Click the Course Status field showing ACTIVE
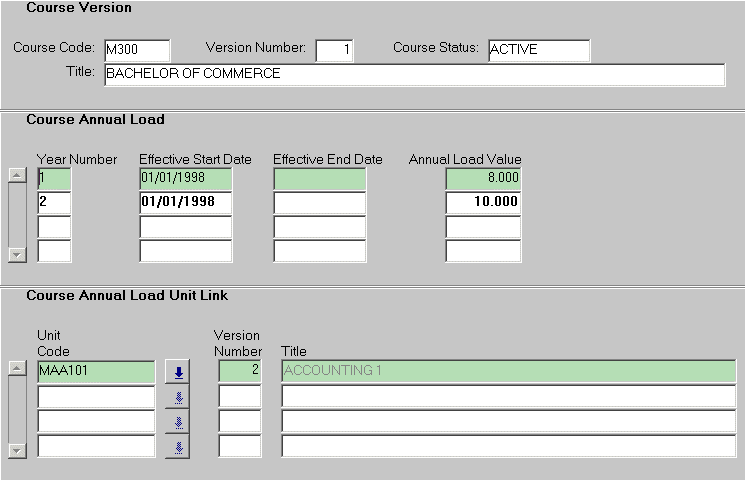 (x=538, y=51)
